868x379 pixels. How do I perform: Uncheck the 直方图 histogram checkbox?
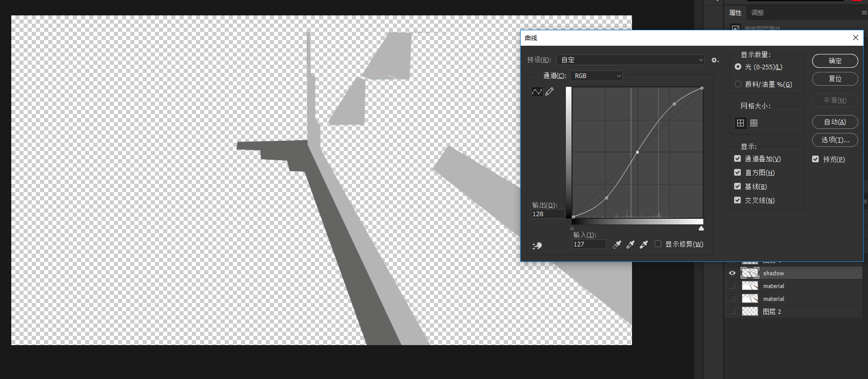pyautogui.click(x=738, y=173)
